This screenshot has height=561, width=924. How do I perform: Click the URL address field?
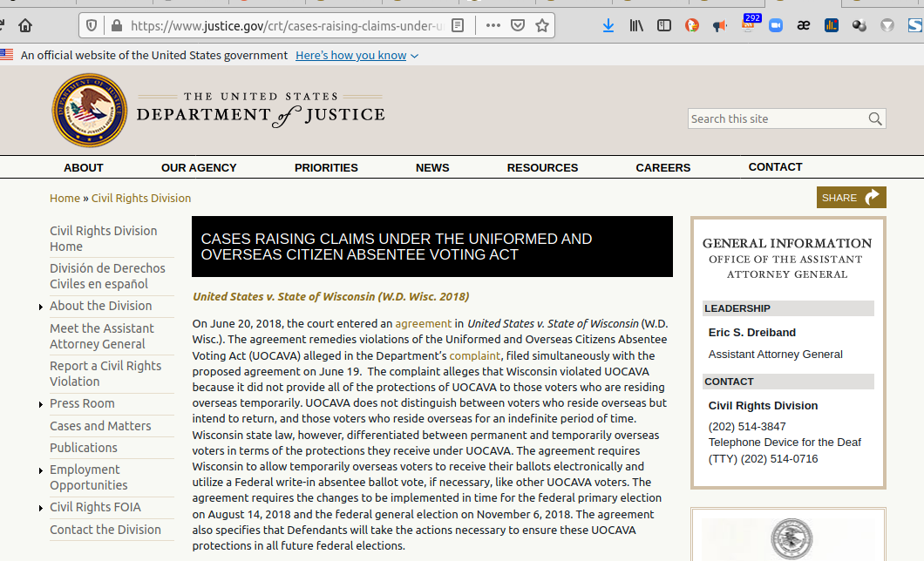pyautogui.click(x=286, y=26)
